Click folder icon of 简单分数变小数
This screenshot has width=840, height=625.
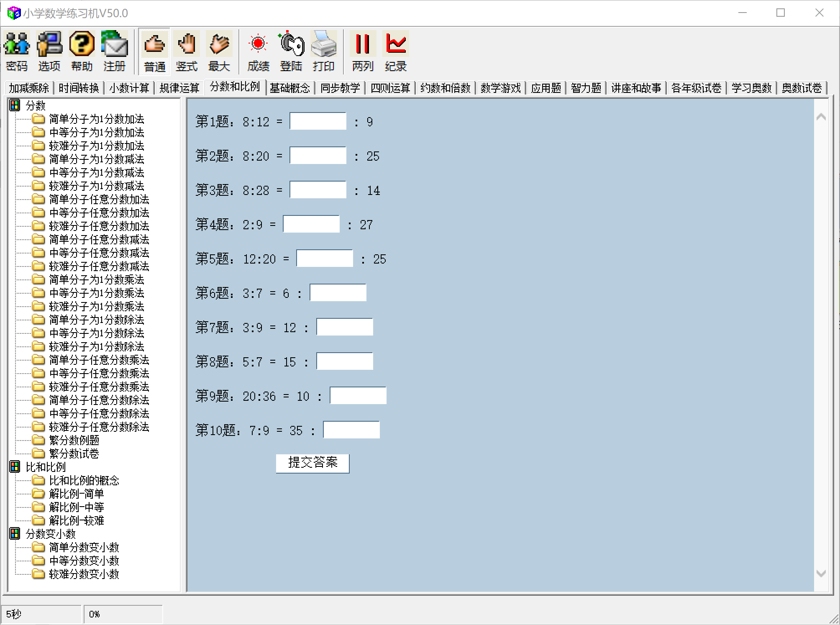(x=38, y=547)
